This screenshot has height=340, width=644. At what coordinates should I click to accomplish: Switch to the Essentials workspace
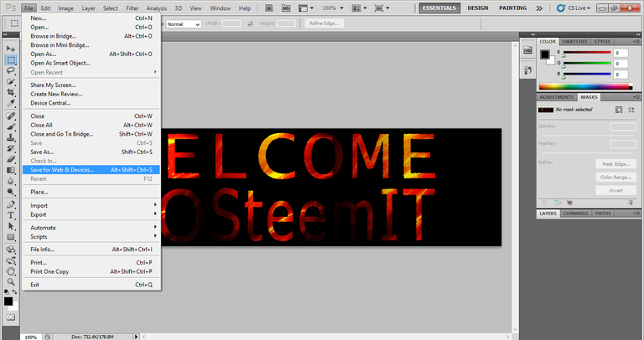[439, 8]
